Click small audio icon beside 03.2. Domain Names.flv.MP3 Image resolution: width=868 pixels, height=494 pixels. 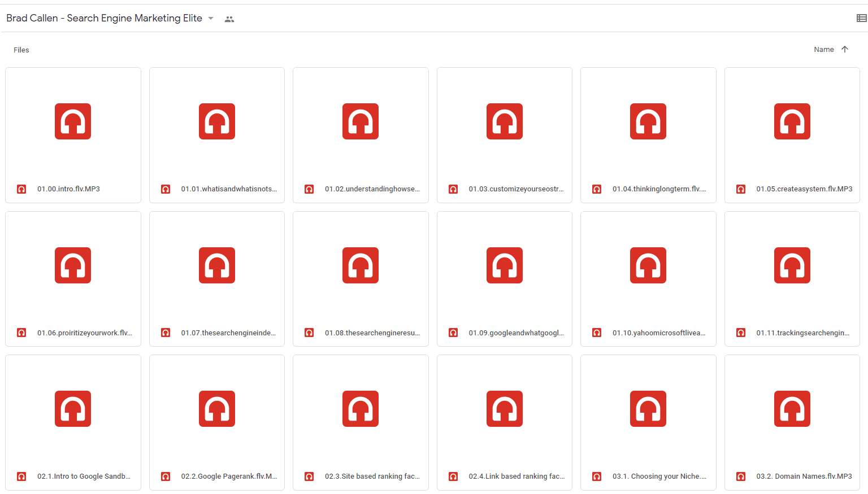click(x=741, y=476)
